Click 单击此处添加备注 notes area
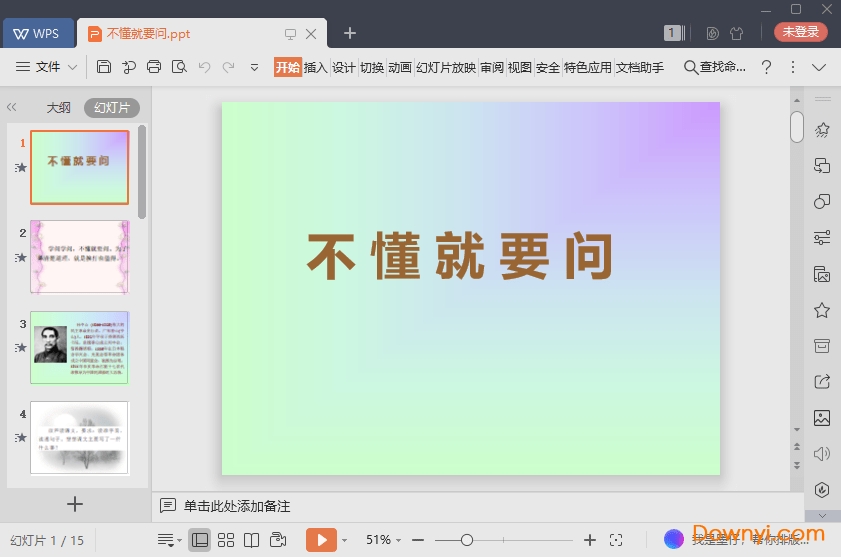 [x=237, y=506]
